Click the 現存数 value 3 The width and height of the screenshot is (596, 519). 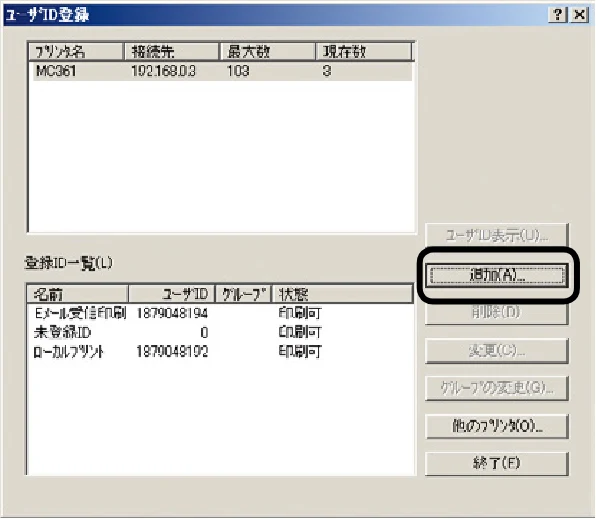click(327, 71)
